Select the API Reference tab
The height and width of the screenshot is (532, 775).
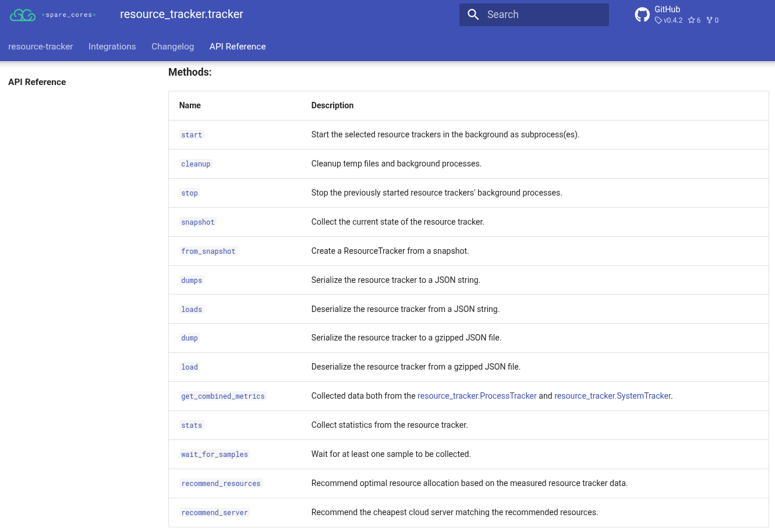[x=238, y=47]
